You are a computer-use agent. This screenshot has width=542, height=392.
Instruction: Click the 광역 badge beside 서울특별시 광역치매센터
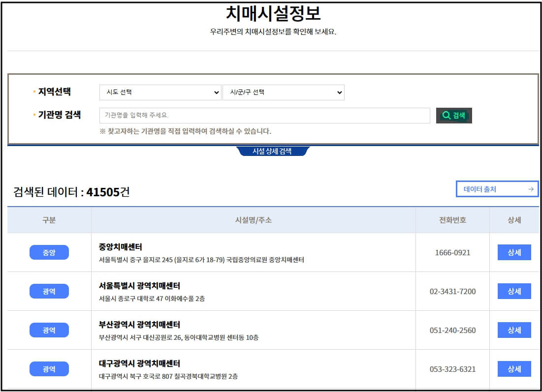[49, 291]
